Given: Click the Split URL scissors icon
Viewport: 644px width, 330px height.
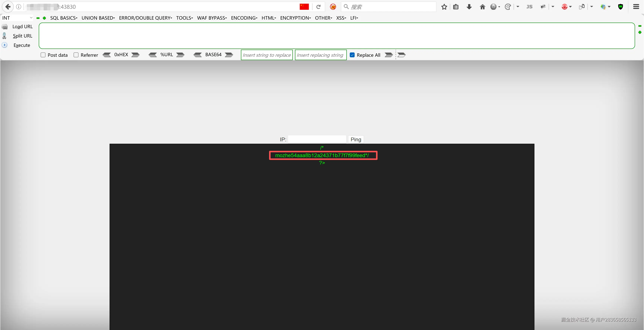Looking at the screenshot, I should (x=5, y=36).
